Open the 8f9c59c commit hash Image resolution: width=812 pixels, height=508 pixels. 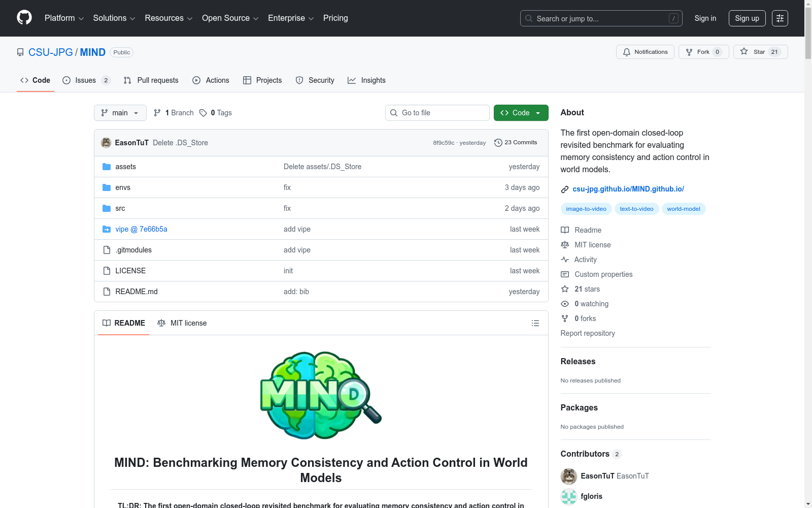[x=444, y=143]
